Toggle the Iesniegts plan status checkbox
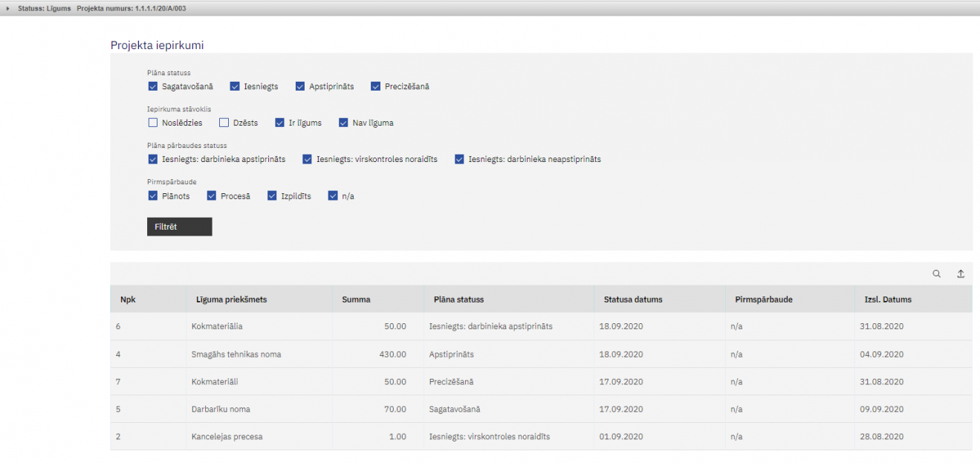 235,86
